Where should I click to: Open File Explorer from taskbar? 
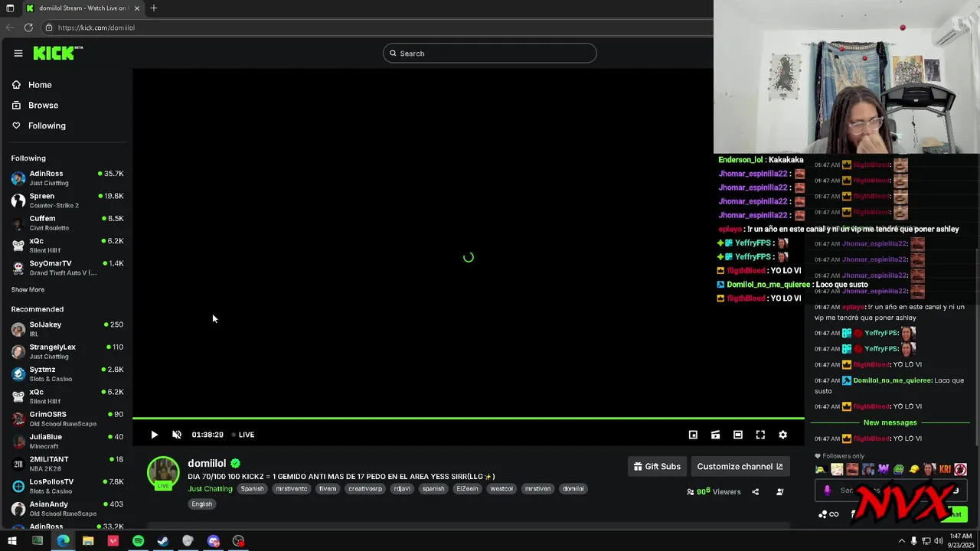point(88,541)
